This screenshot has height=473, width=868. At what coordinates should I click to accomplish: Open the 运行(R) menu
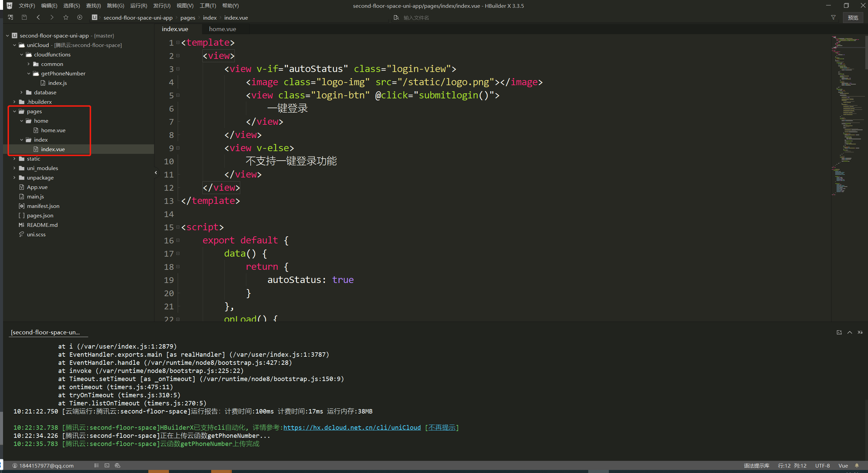[x=139, y=5]
